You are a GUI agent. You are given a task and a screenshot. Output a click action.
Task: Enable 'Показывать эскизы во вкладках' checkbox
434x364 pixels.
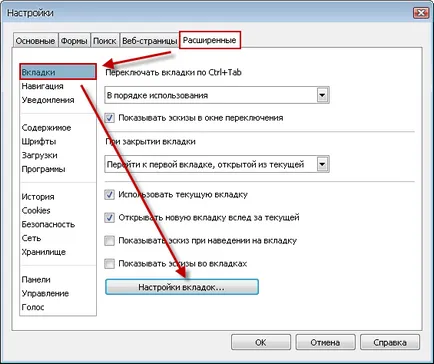(x=109, y=264)
